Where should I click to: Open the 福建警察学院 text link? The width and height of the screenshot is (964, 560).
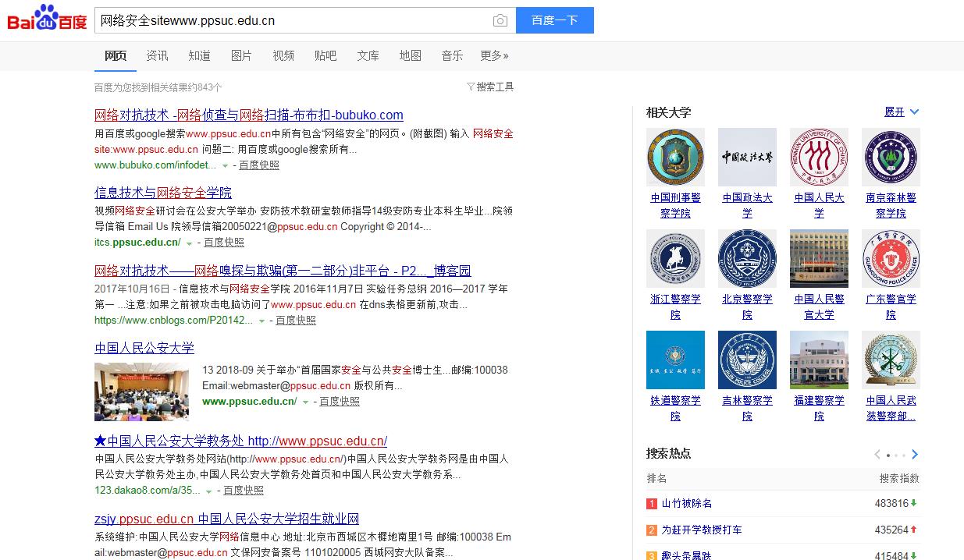pyautogui.click(x=819, y=409)
